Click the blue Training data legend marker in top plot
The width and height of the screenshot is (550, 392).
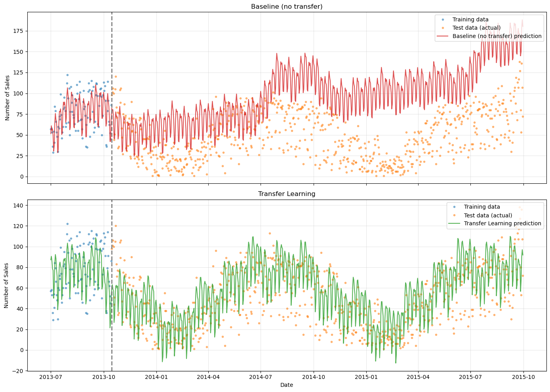443,19
